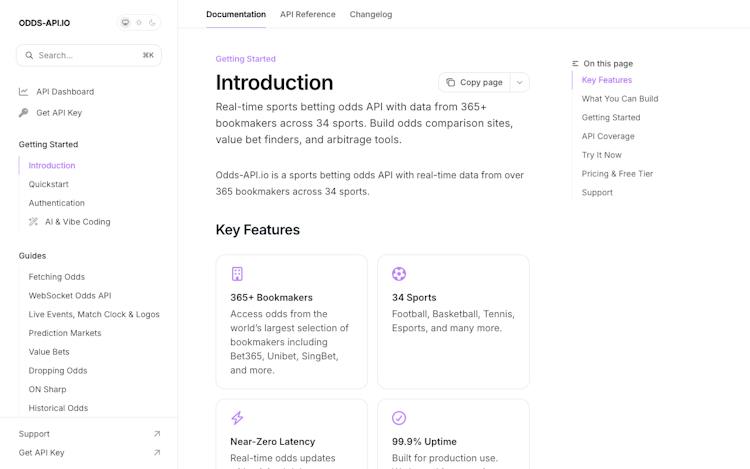Open the Near-Zero Latency card

292,434
